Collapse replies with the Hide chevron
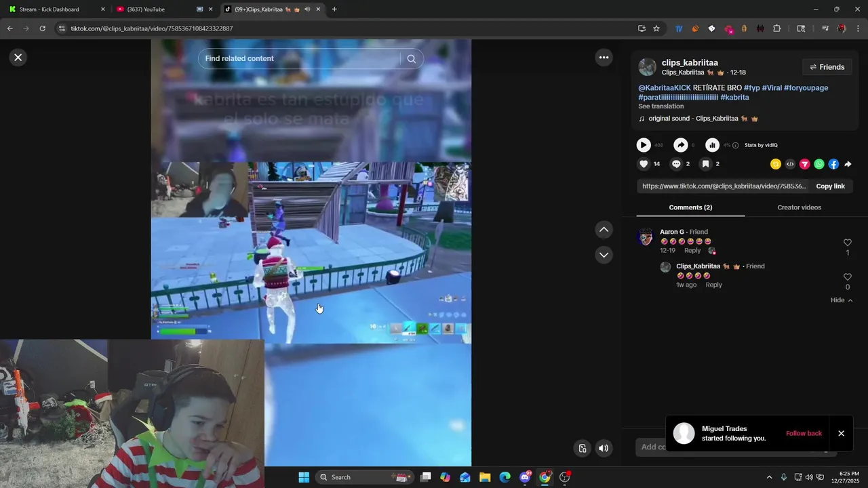The image size is (868, 488). point(842,300)
